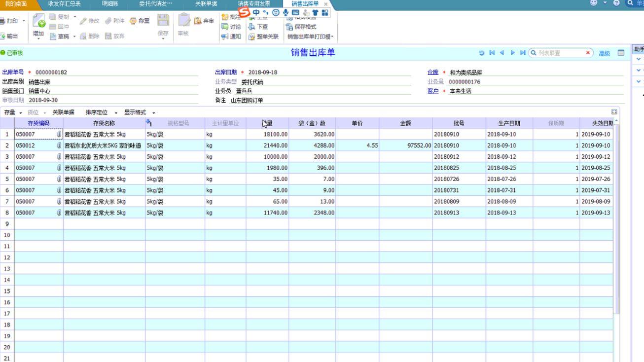Click the 存货名称 column header

[x=104, y=123]
